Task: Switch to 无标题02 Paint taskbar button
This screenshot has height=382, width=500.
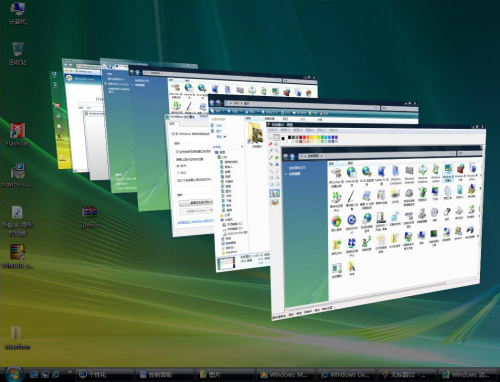Action: 406,375
